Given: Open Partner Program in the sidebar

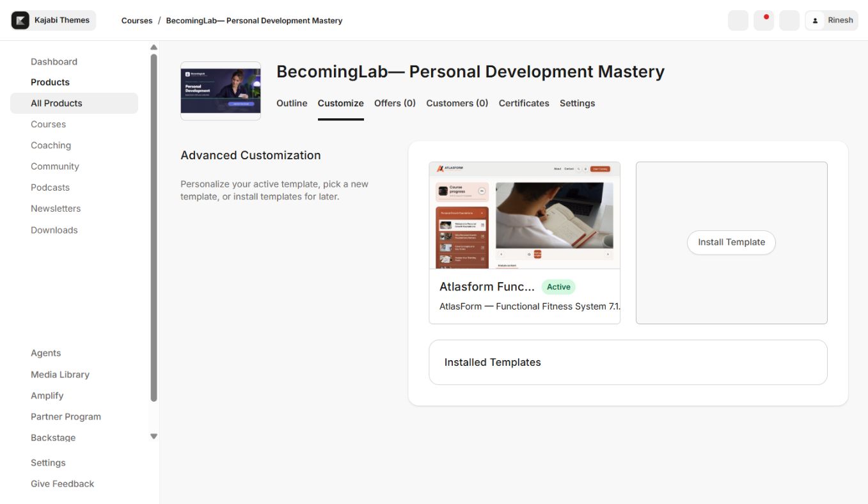Looking at the screenshot, I should click(x=66, y=416).
